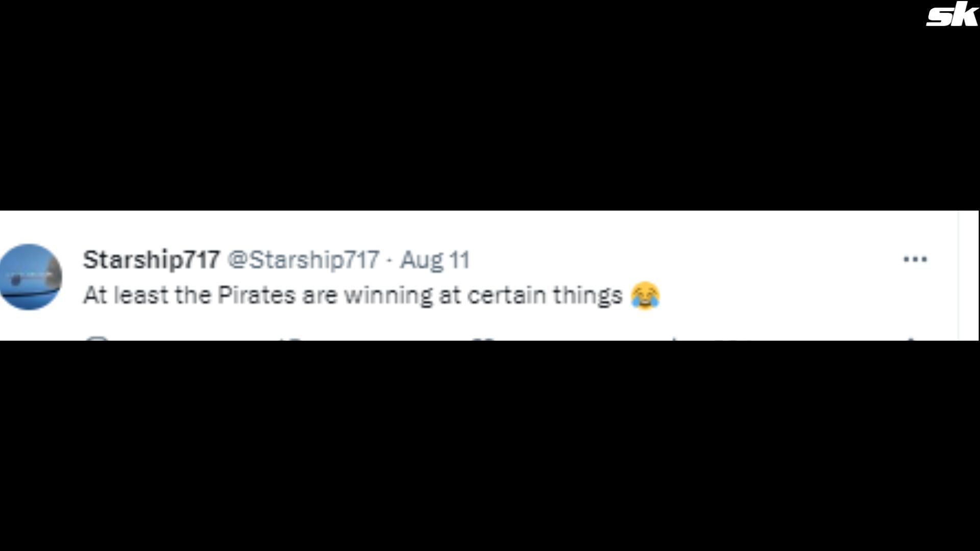Screen dimensions: 980x551
Task: Click the dot separator before Aug 11
Action: coord(389,260)
